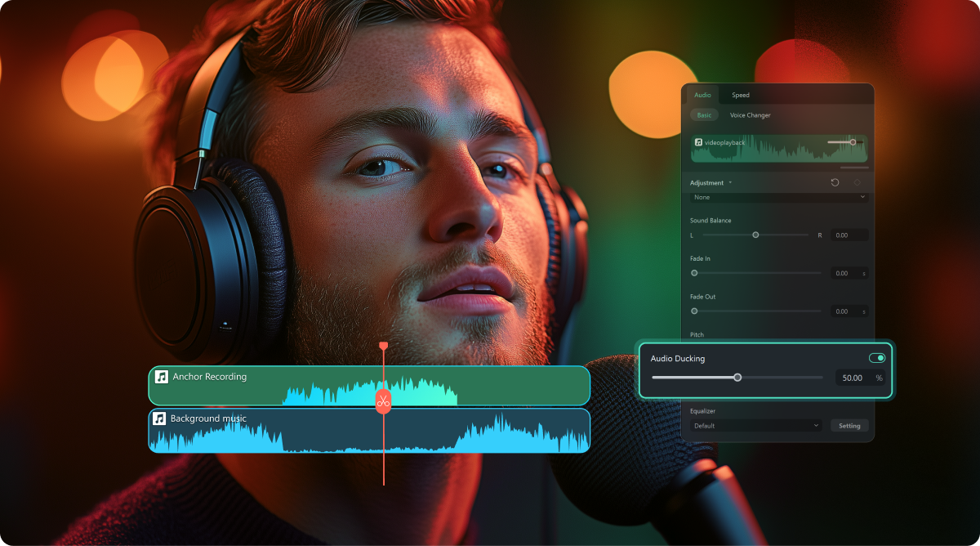Image resolution: width=980 pixels, height=546 pixels.
Task: Toggle the Voice Changer option
Action: coord(751,115)
